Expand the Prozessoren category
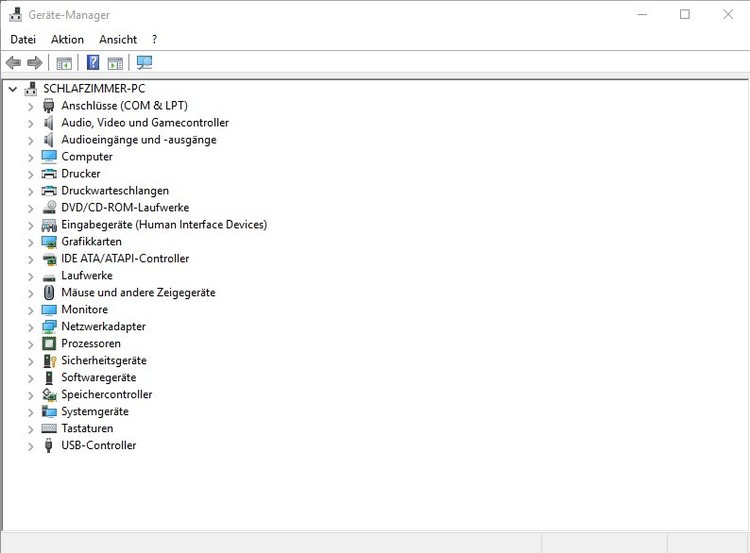750x553 pixels. coord(31,344)
